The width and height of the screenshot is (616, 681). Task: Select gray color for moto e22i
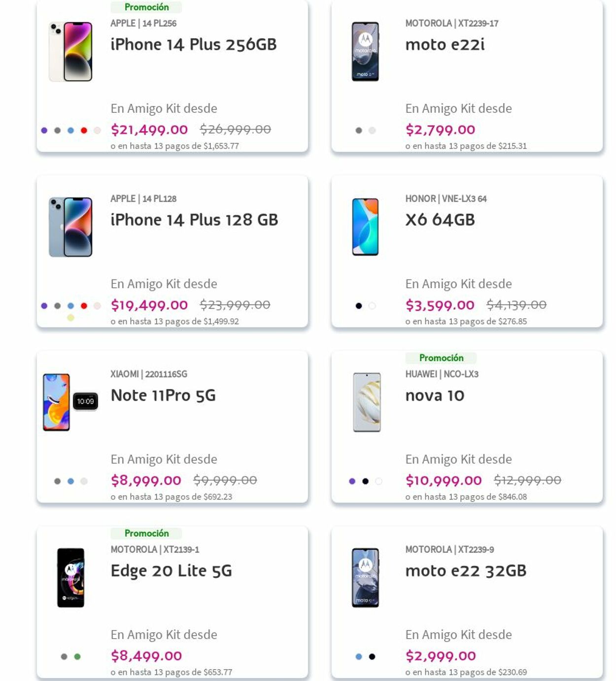[359, 131]
